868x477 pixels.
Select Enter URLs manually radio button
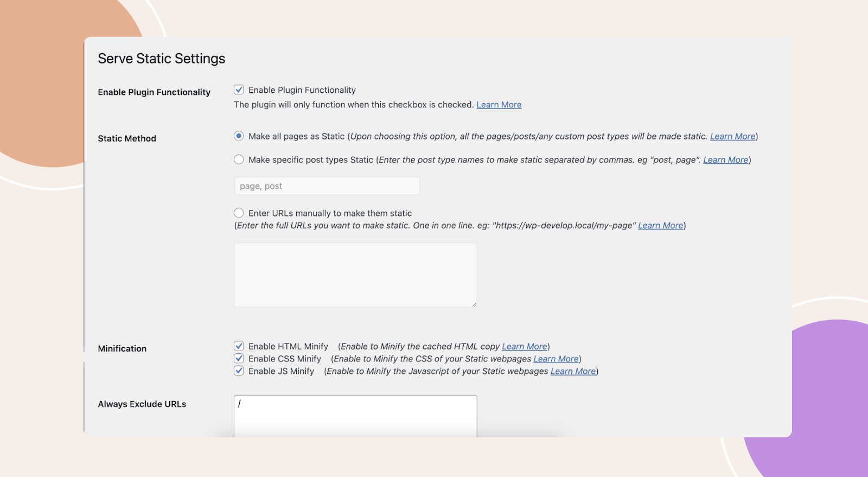(239, 213)
